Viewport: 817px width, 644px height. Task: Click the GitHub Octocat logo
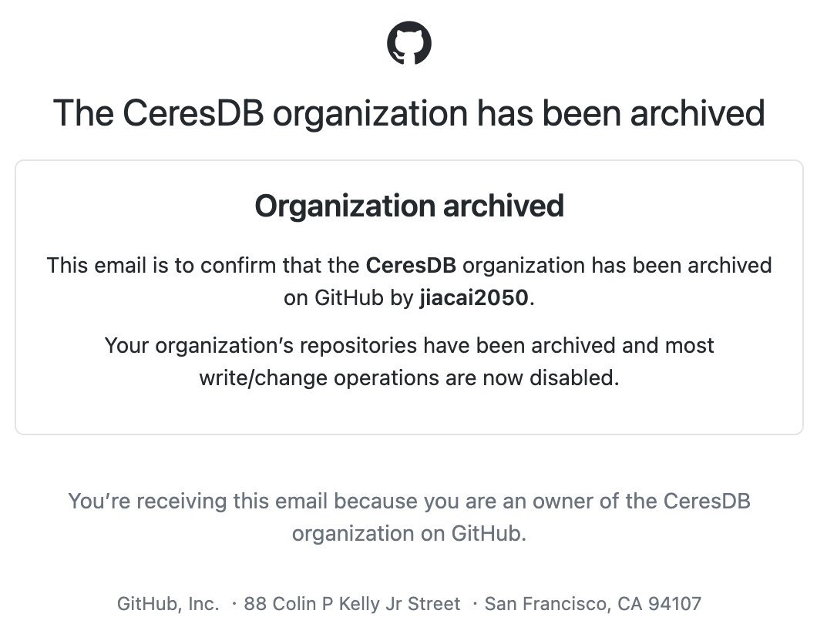tap(409, 42)
